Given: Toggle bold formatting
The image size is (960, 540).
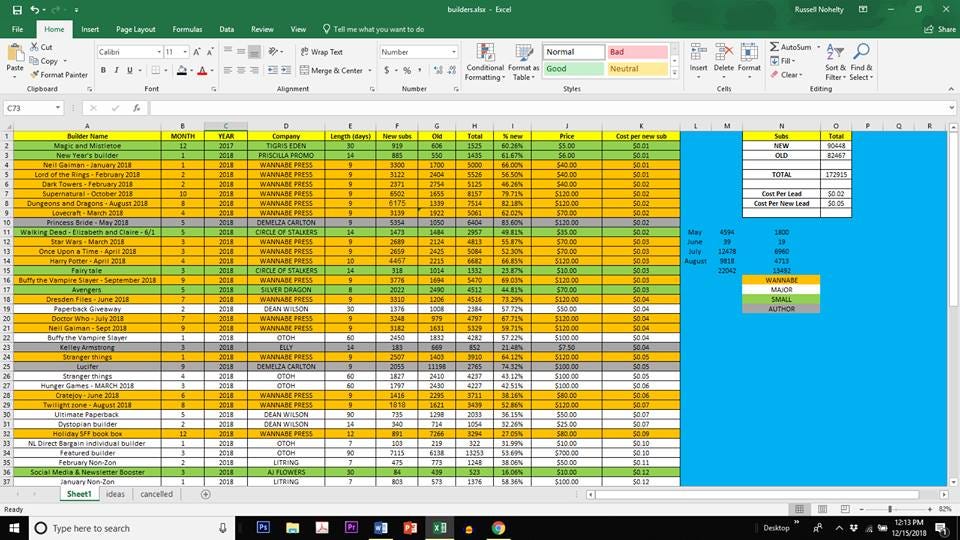Looking at the screenshot, I should pos(103,70).
